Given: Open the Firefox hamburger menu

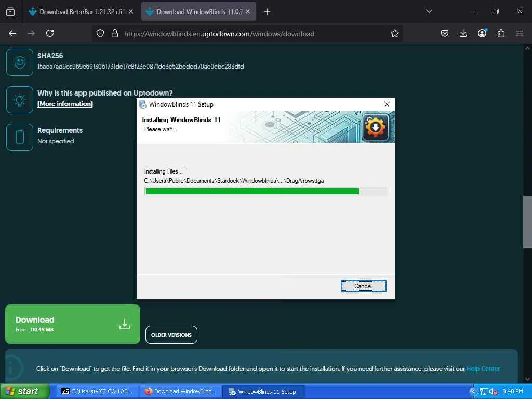Looking at the screenshot, I should click(520, 33).
